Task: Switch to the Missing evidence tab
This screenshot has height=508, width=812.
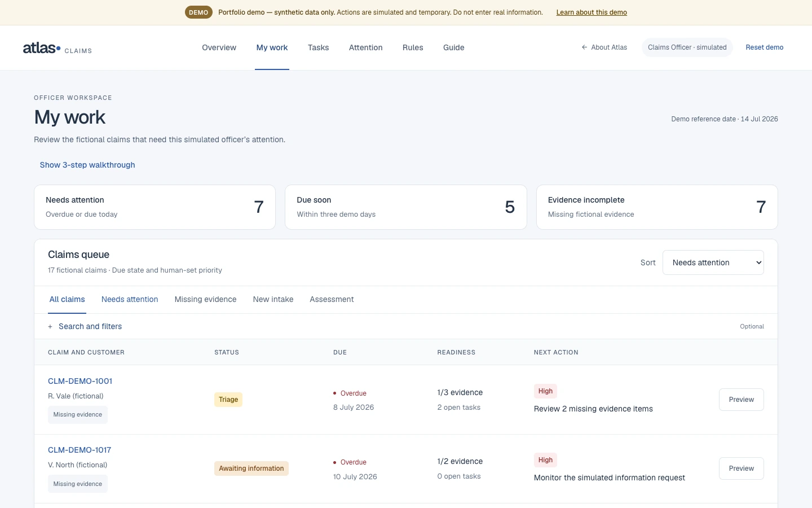Action: tap(206, 300)
